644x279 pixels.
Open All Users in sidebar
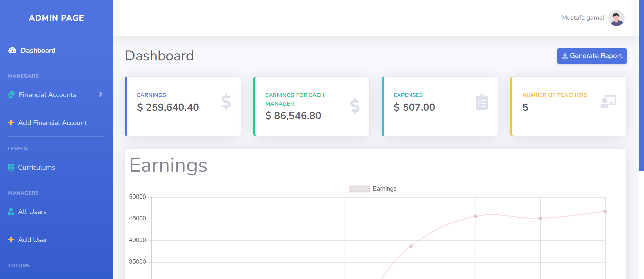[x=56, y=212]
